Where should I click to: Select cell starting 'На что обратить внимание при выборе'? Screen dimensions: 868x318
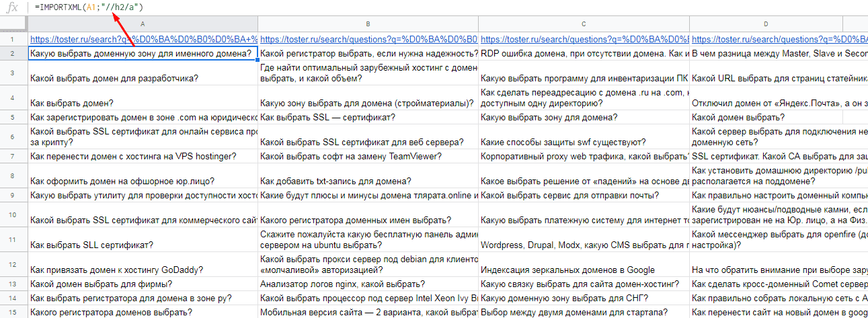click(779, 266)
